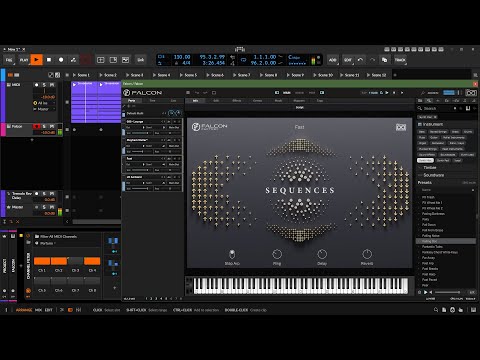This screenshot has height=360, width=480.
Task: Solo the MIDI track
Action: (x=44, y=85)
